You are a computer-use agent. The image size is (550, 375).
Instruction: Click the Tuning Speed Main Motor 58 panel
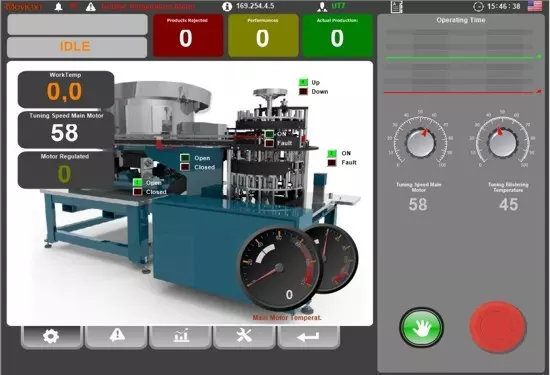tap(66, 130)
